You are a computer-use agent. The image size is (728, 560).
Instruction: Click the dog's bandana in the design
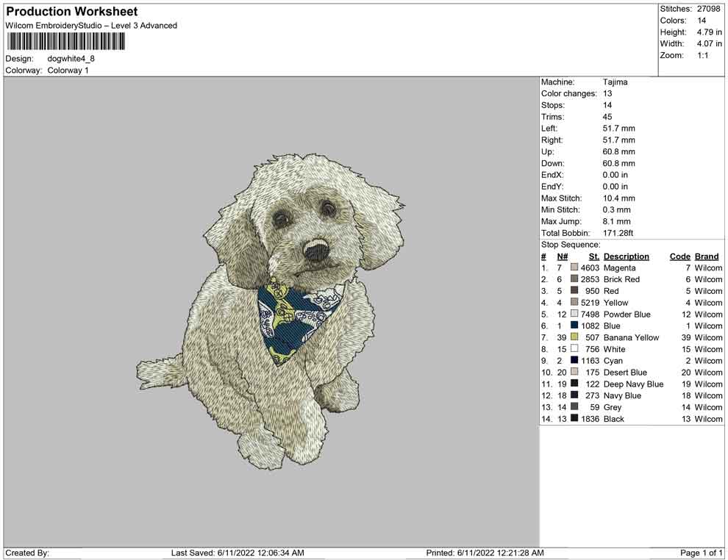coord(301,321)
